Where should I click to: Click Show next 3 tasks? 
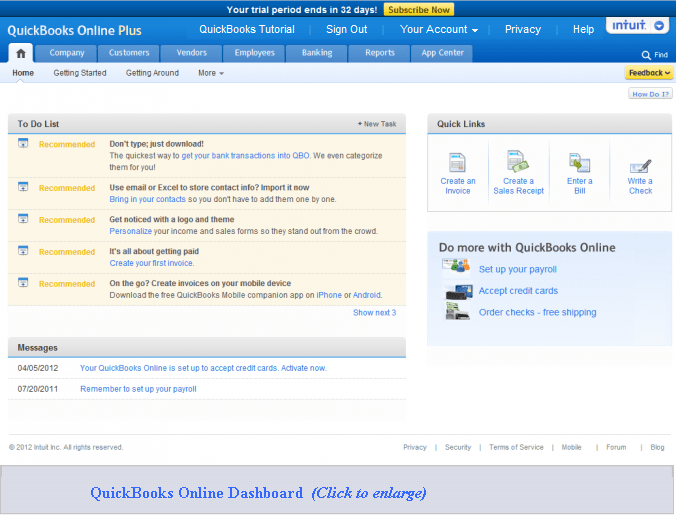point(375,313)
